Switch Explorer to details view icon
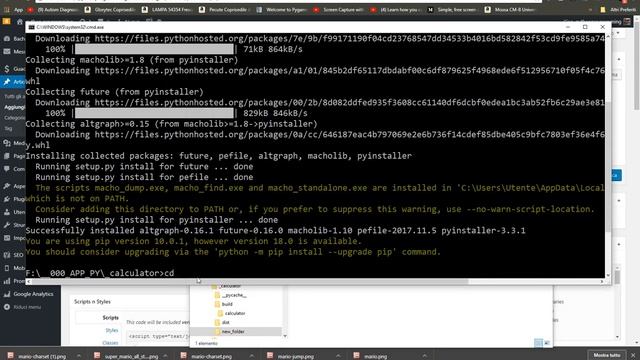 click(x=538, y=343)
